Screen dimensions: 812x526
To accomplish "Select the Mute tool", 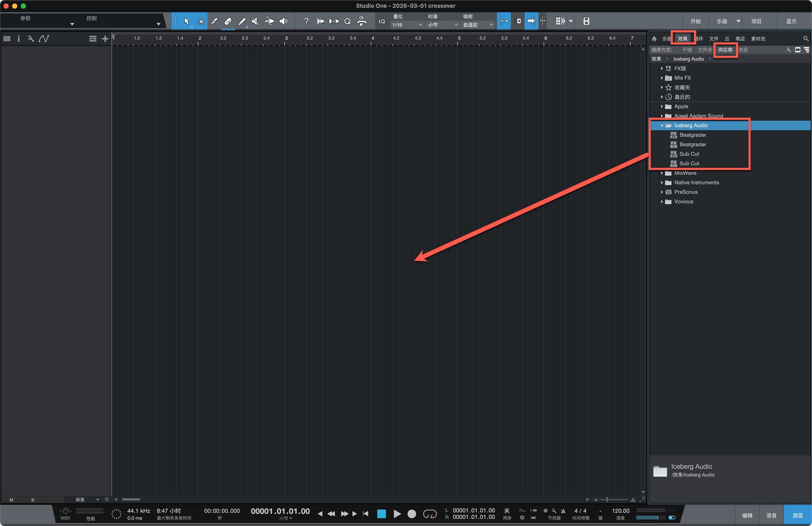I will (x=255, y=21).
